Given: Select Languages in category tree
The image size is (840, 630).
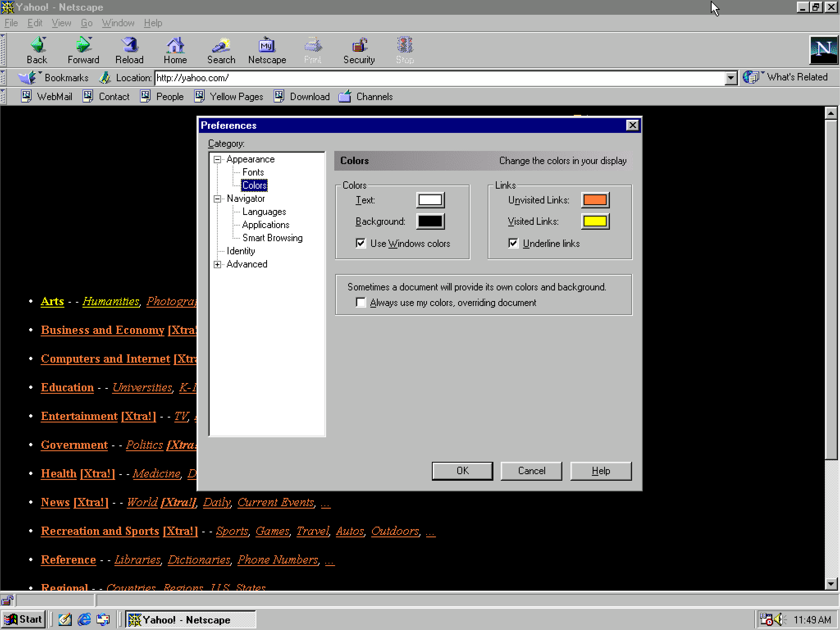Looking at the screenshot, I should tap(264, 212).
